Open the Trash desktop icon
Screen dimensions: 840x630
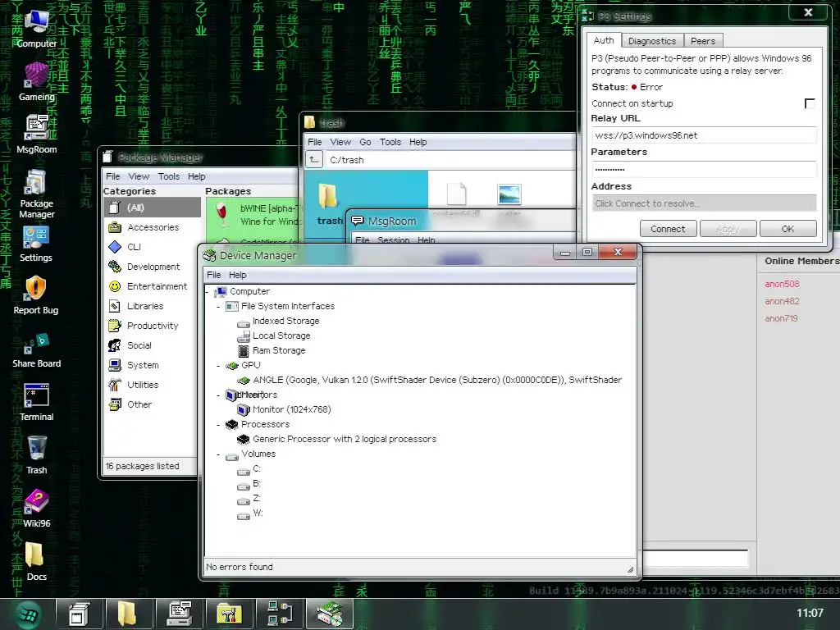coord(36,454)
